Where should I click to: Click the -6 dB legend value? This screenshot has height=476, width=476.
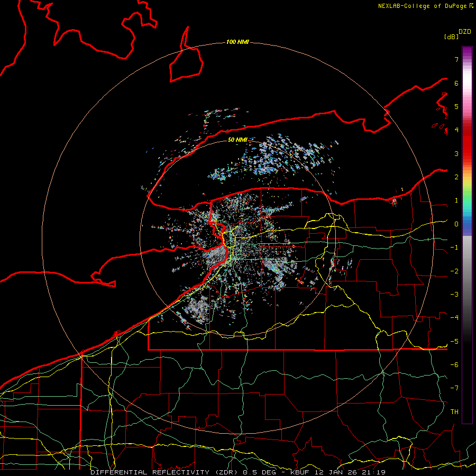click(454, 365)
